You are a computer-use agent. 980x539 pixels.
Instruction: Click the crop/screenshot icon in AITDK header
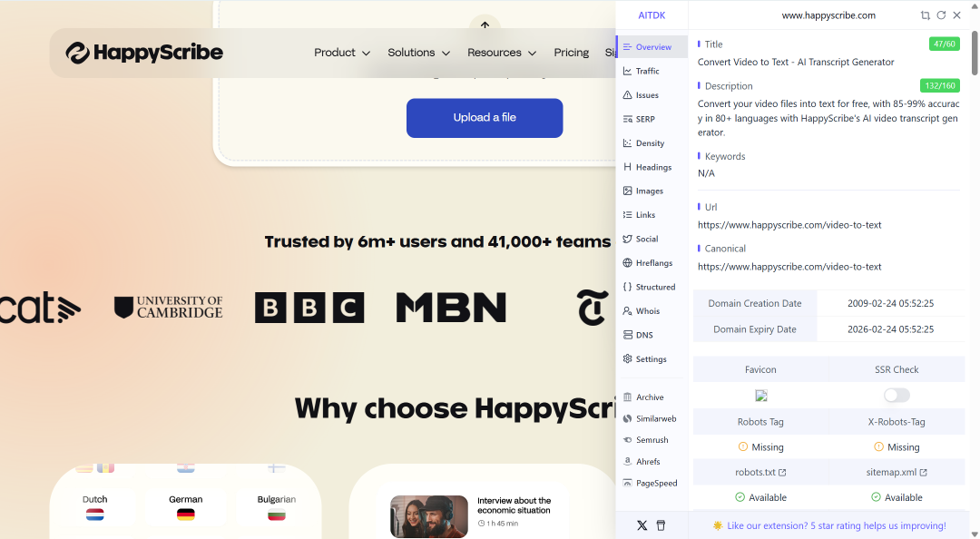[925, 15]
